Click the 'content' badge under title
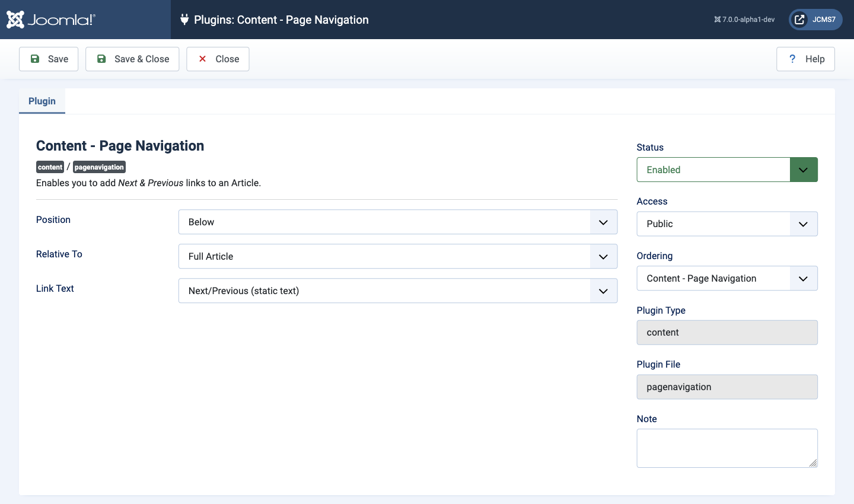The width and height of the screenshot is (854, 504). click(50, 167)
